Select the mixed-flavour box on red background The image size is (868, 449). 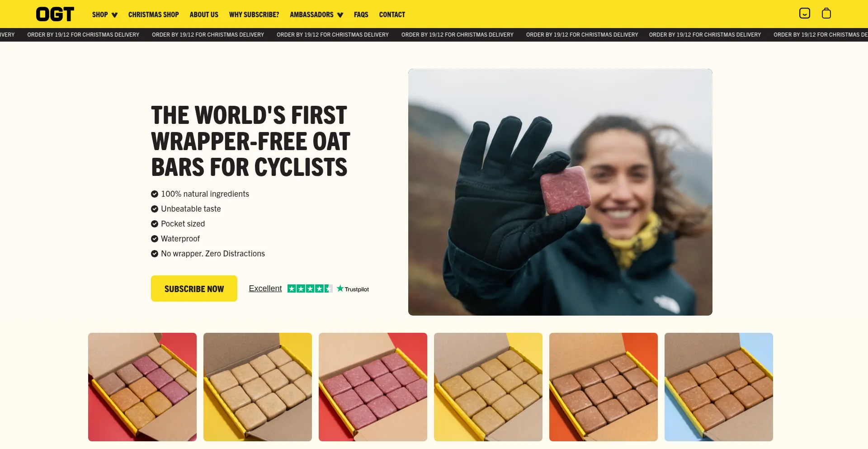coord(142,387)
